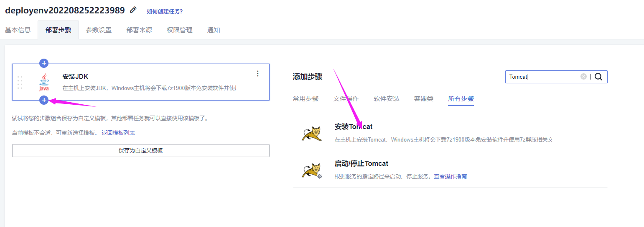Click the task name deployenv202208252223989
The image size is (644, 227).
click(x=65, y=10)
